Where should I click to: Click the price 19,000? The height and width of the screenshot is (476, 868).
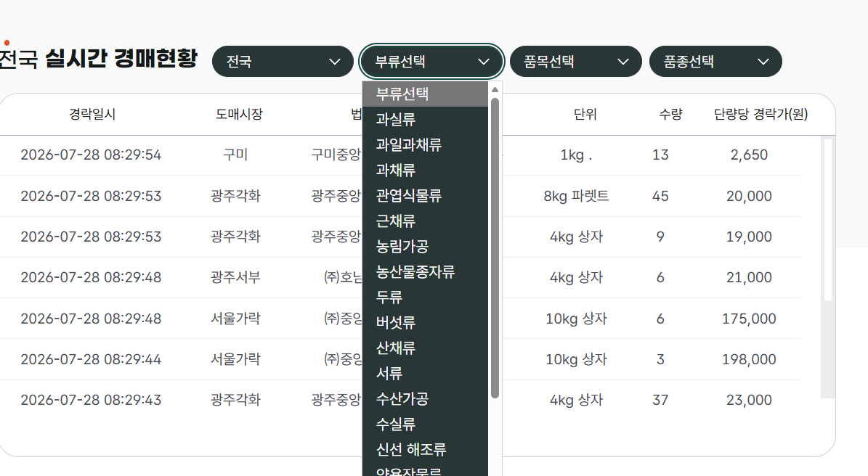tap(749, 237)
